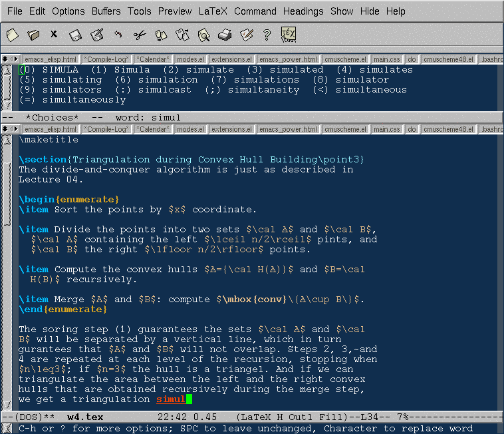Click the vertical scrollbar of the Choices pane
Viewport: 504px width, 434px height.
(7, 87)
